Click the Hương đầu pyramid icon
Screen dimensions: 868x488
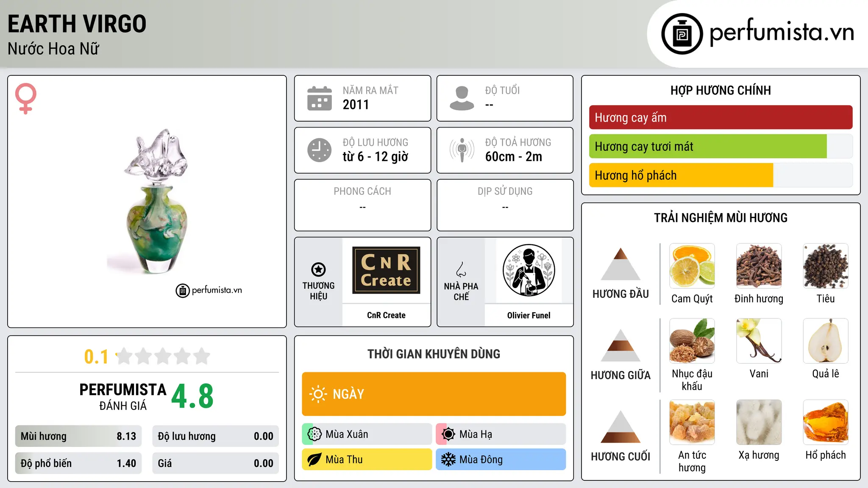click(620, 264)
